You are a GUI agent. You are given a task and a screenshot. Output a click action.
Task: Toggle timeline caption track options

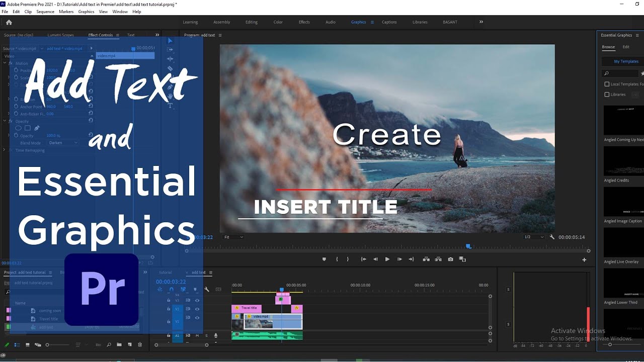click(218, 289)
